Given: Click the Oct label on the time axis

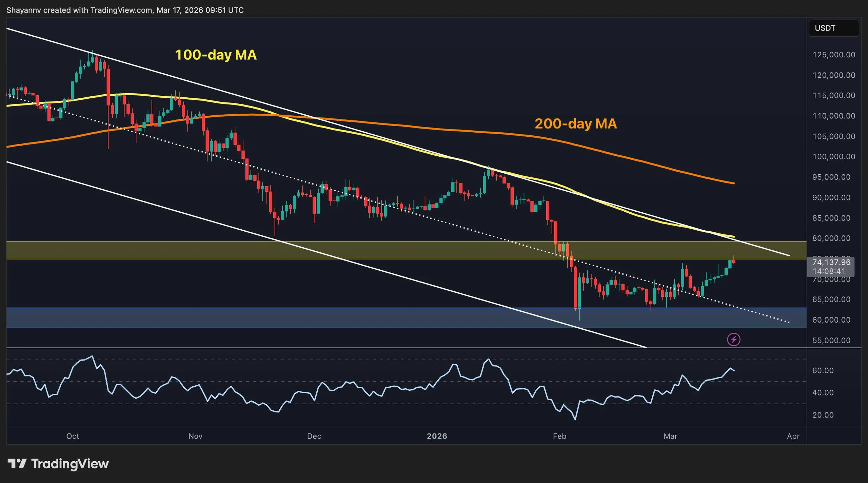Looking at the screenshot, I should (x=72, y=437).
